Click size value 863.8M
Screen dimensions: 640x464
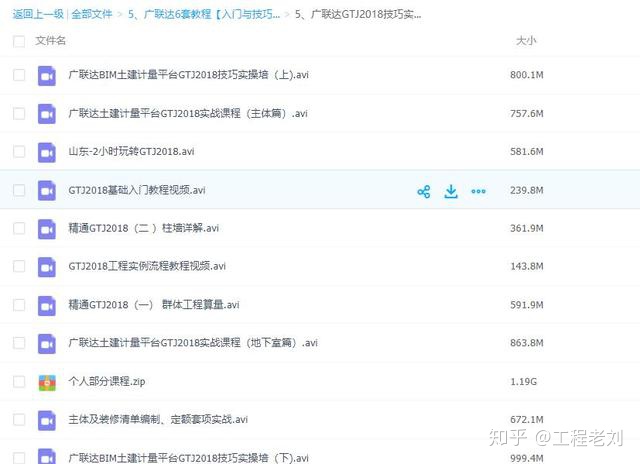pyautogui.click(x=527, y=343)
